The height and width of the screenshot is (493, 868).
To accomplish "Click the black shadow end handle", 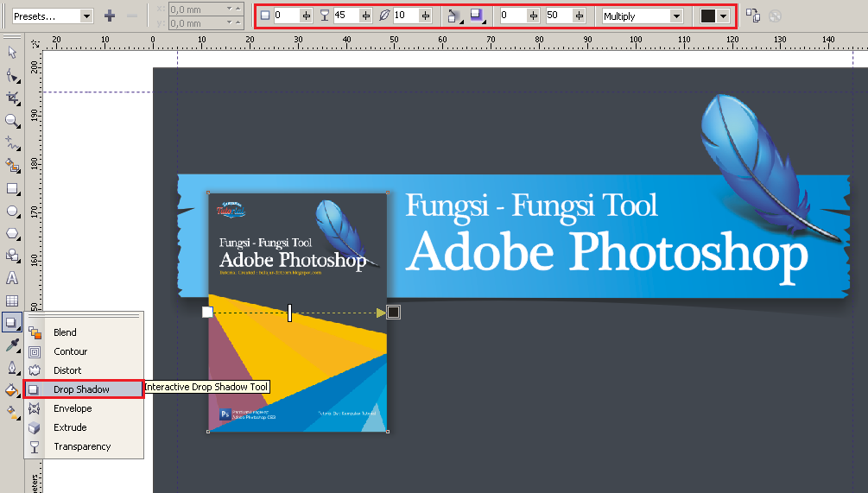I will (393, 313).
